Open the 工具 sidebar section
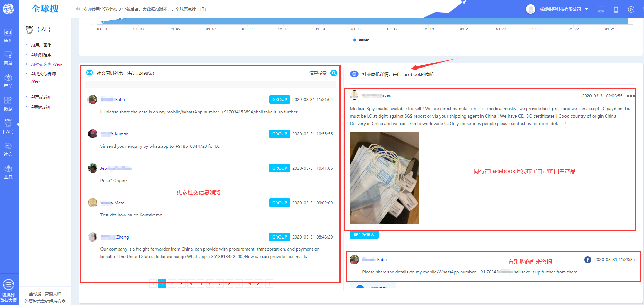This screenshot has height=305, width=644. click(8, 172)
